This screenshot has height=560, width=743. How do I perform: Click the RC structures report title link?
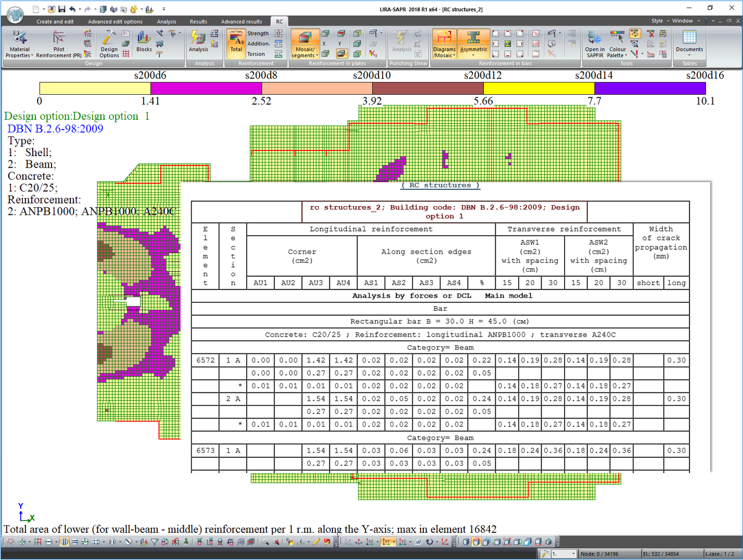click(440, 185)
